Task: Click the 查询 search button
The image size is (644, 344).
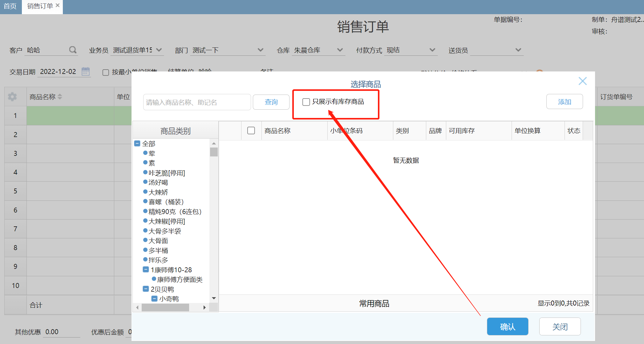Action: (x=271, y=102)
